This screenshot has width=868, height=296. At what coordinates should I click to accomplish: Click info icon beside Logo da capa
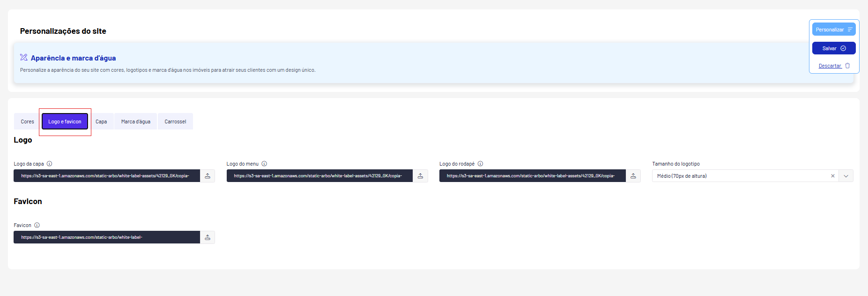pyautogui.click(x=50, y=164)
